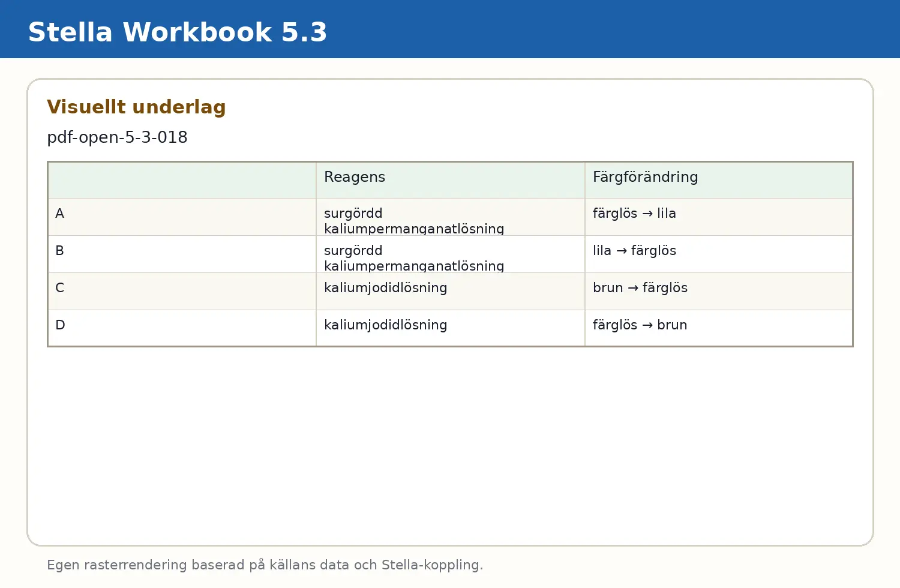Click the blue header banner
Image resolution: width=900 pixels, height=588 pixels.
[450, 29]
